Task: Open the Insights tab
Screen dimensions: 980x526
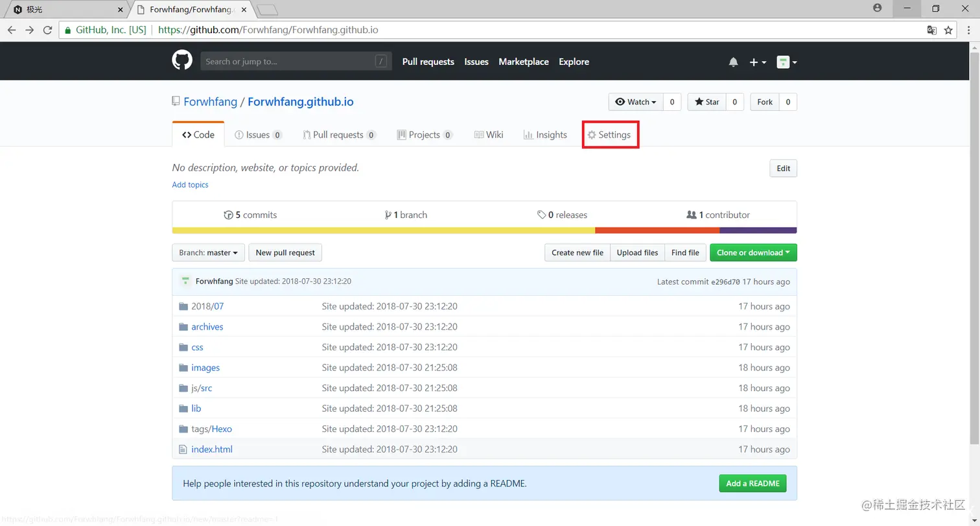Action: [x=545, y=135]
